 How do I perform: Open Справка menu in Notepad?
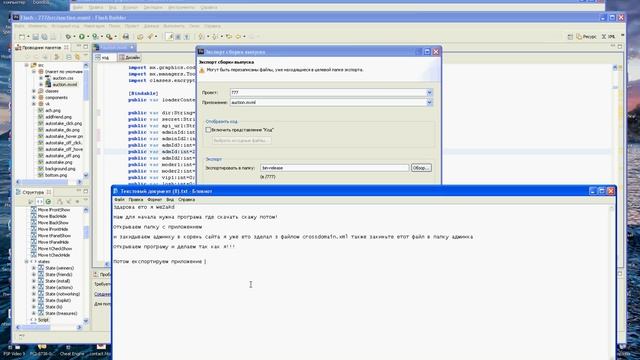(x=187, y=200)
